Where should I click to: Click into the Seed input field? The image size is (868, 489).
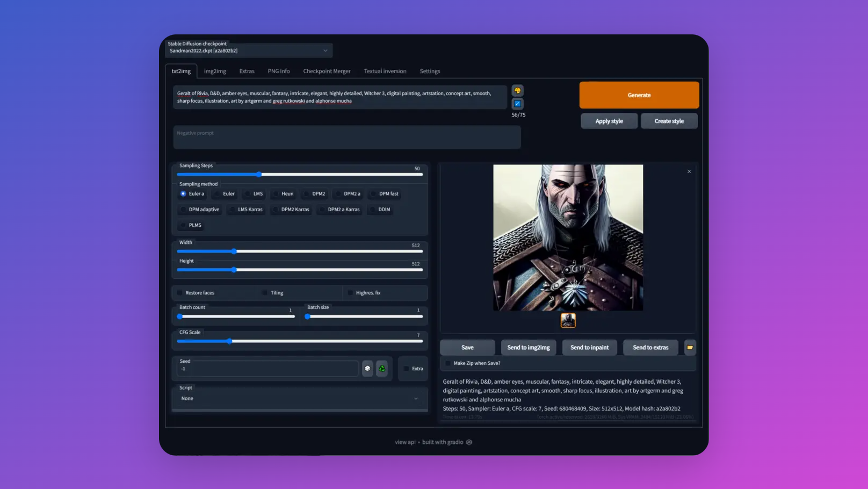[x=267, y=369]
